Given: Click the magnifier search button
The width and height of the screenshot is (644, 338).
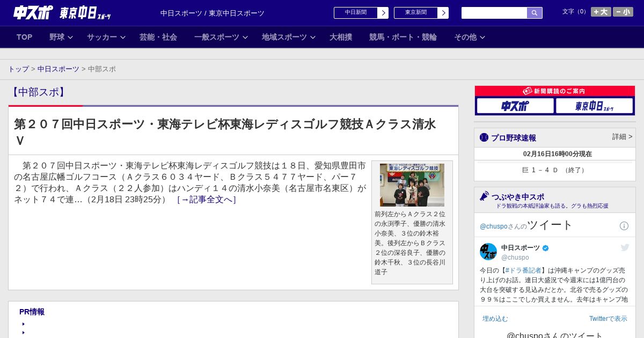Looking at the screenshot, I should pyautogui.click(x=535, y=13).
